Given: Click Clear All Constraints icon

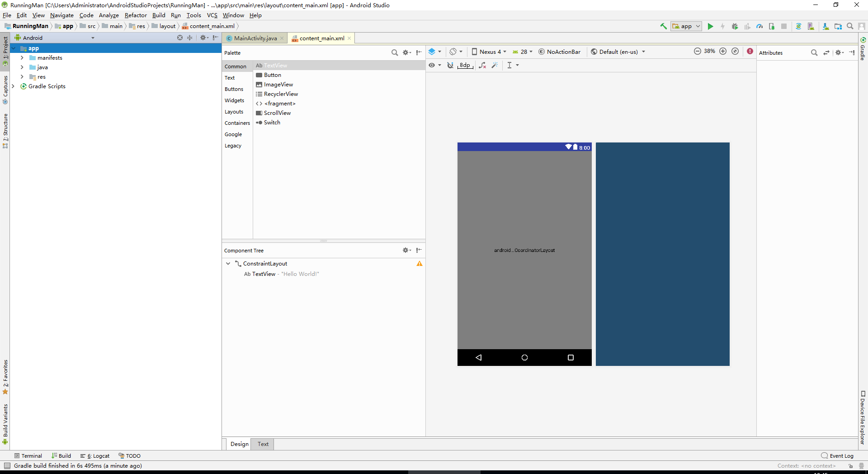Looking at the screenshot, I should [482, 65].
